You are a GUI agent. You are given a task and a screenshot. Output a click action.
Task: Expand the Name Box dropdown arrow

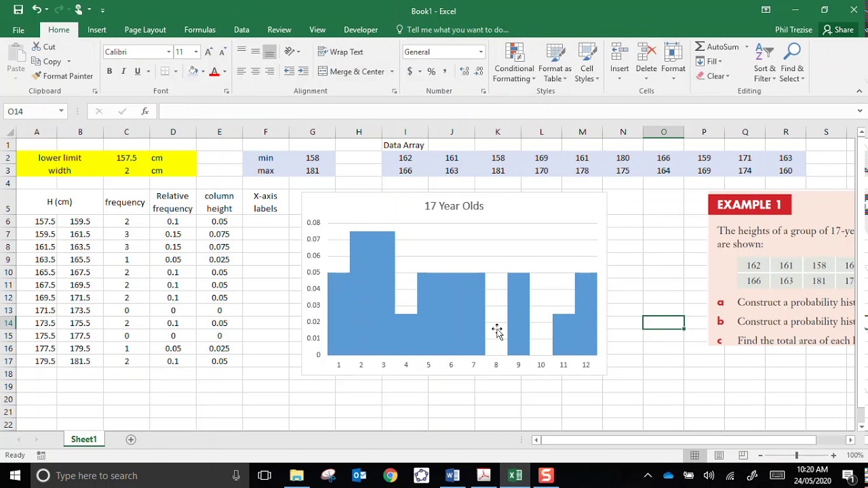click(61, 111)
